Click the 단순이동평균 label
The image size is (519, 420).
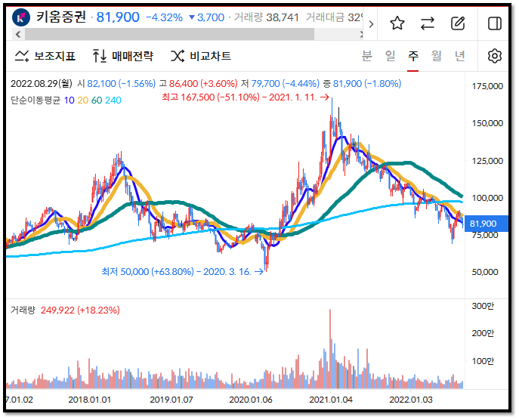click(x=36, y=100)
